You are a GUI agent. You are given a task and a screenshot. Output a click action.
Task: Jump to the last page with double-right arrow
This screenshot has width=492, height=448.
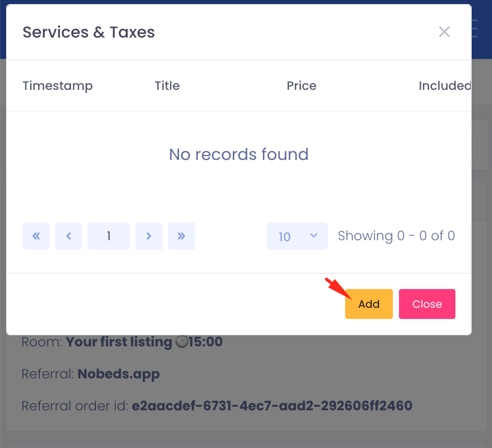click(181, 236)
